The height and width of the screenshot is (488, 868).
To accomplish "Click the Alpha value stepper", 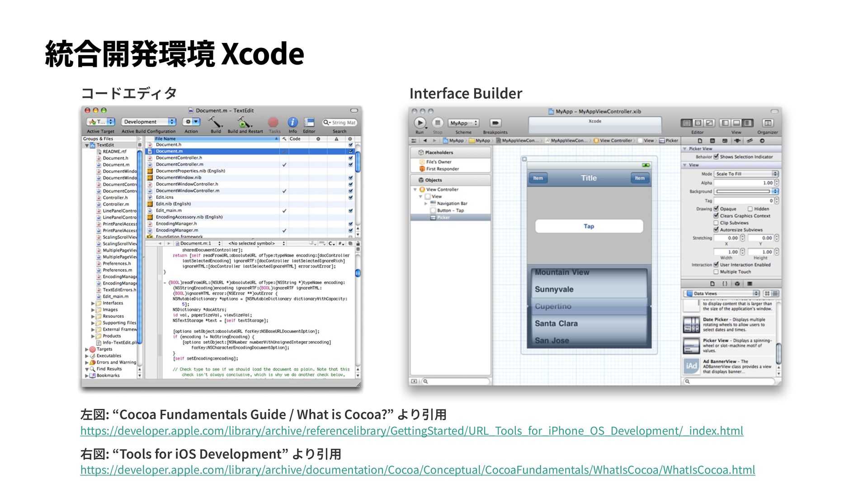I will (777, 183).
